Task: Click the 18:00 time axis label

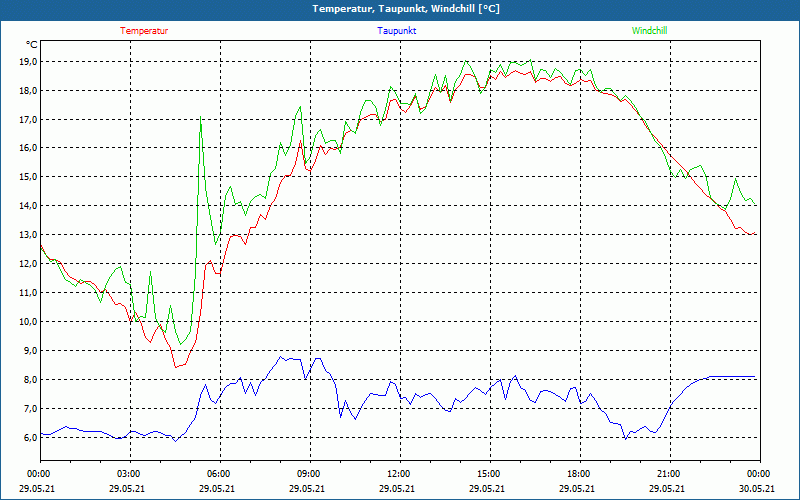Action: (580, 474)
